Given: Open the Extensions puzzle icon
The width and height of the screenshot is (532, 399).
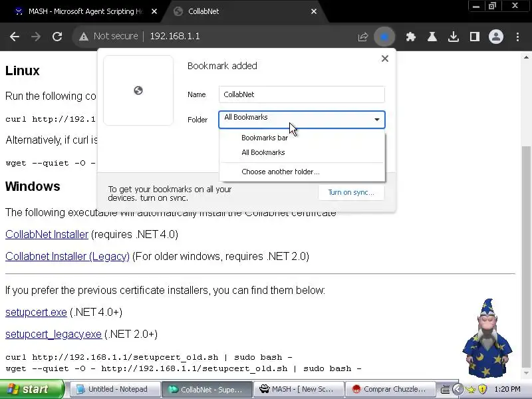Looking at the screenshot, I should click(411, 37).
